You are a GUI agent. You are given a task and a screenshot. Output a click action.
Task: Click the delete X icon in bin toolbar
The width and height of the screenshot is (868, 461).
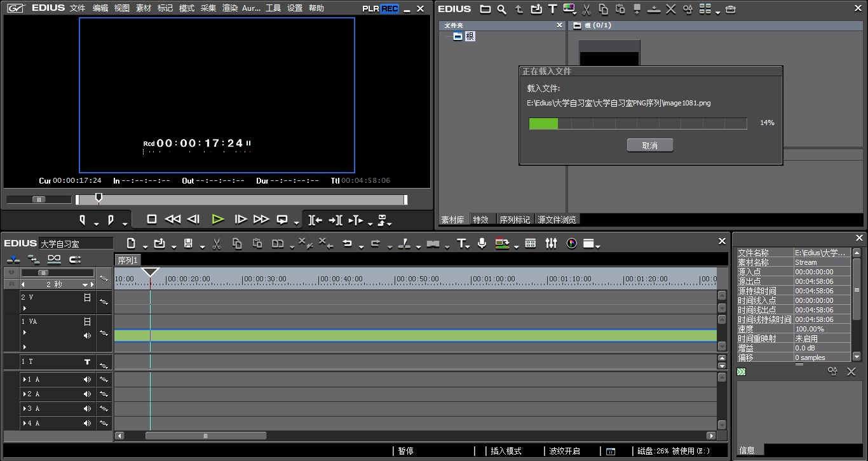(x=671, y=9)
